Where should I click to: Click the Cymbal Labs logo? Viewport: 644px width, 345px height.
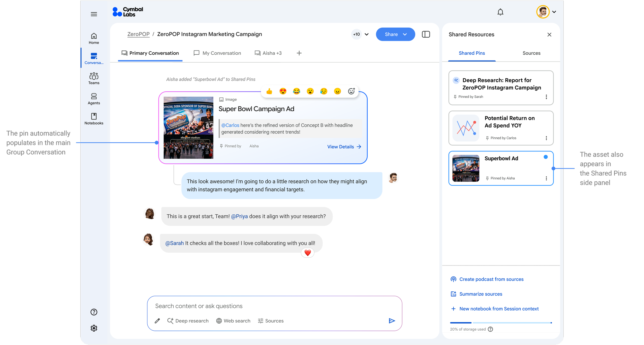[128, 12]
